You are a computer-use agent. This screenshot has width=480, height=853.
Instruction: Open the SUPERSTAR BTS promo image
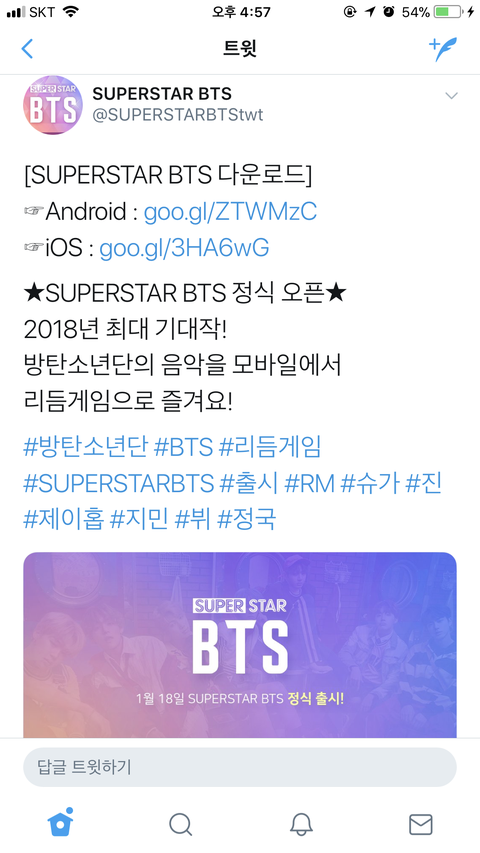click(239, 645)
